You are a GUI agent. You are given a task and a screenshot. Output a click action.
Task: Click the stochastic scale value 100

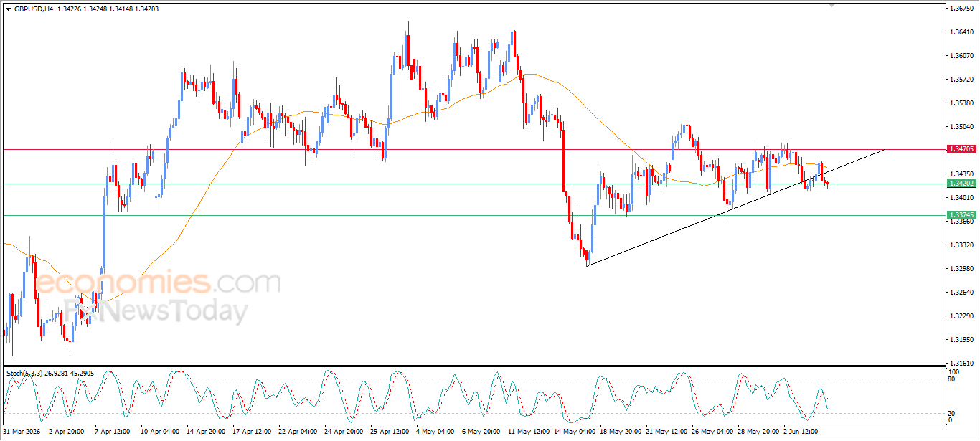954,372
